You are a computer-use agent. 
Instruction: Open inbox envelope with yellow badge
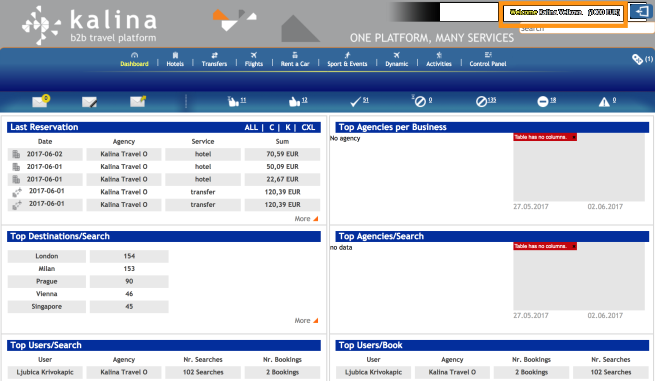click(x=41, y=101)
